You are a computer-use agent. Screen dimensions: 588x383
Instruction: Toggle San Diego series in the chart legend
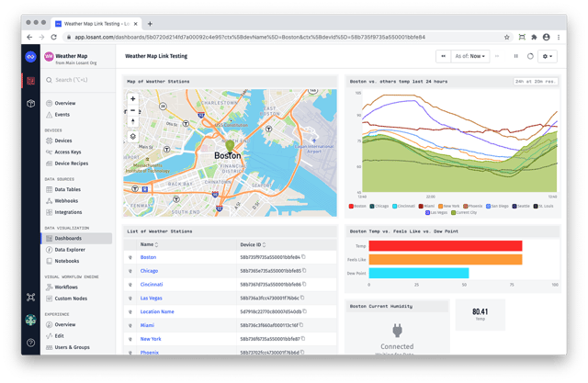click(497, 206)
